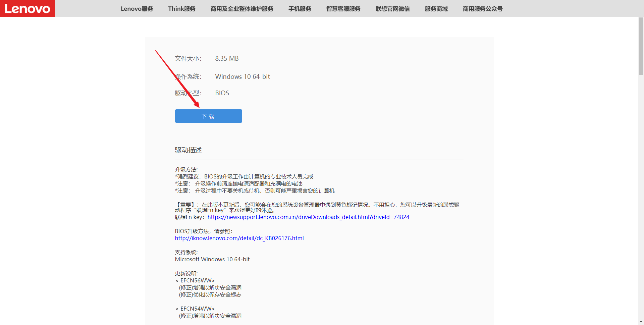Click the *强烈建议 recommendation line
The width and height of the screenshot is (644, 325).
(244, 176)
